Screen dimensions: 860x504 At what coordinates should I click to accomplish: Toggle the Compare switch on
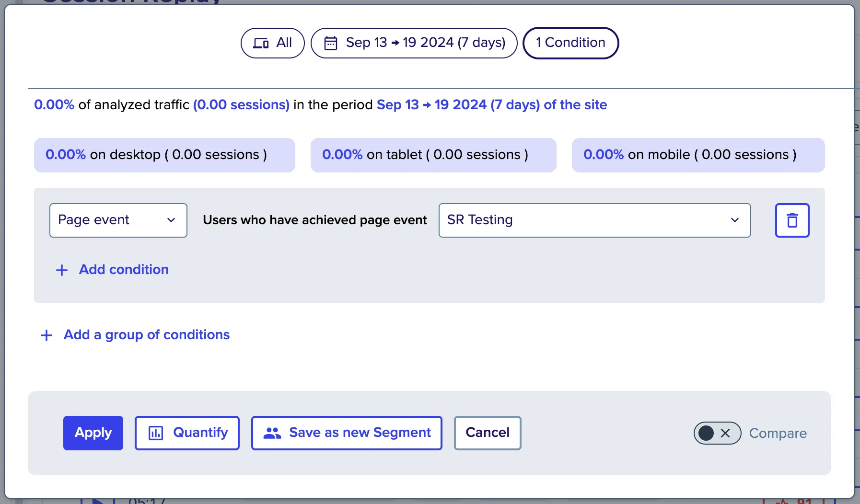pos(717,433)
